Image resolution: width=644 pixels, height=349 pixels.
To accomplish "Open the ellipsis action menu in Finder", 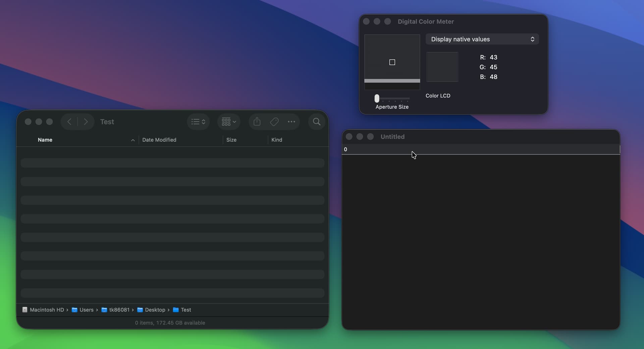I will click(x=291, y=122).
